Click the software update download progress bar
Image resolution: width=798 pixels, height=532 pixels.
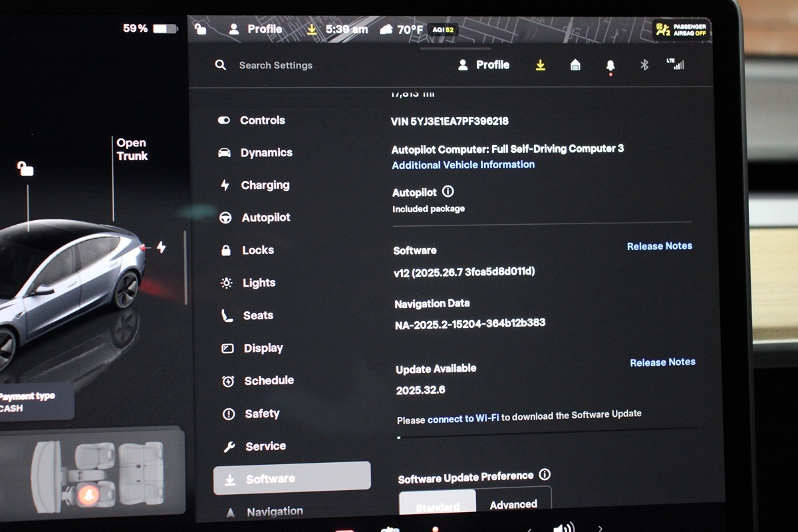[x=547, y=437]
